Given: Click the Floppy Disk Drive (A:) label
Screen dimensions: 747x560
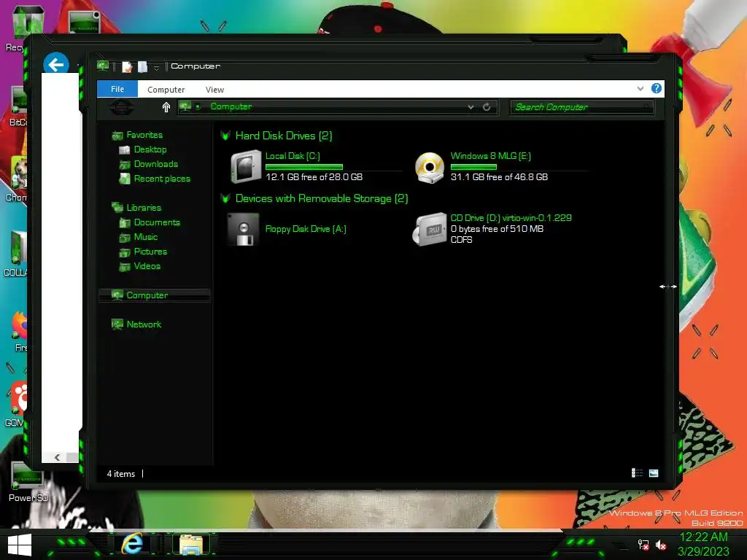Looking at the screenshot, I should point(306,229).
